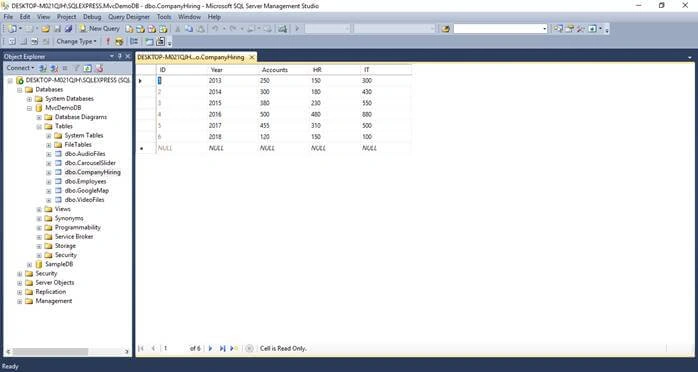Click the Activity Monitor icon in Object Explorer

tap(99, 68)
